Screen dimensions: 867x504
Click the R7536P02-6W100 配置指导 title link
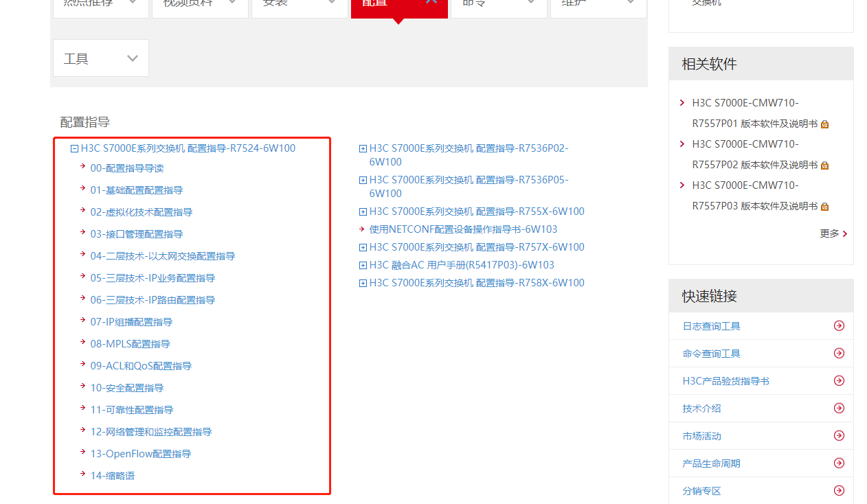[469, 155]
